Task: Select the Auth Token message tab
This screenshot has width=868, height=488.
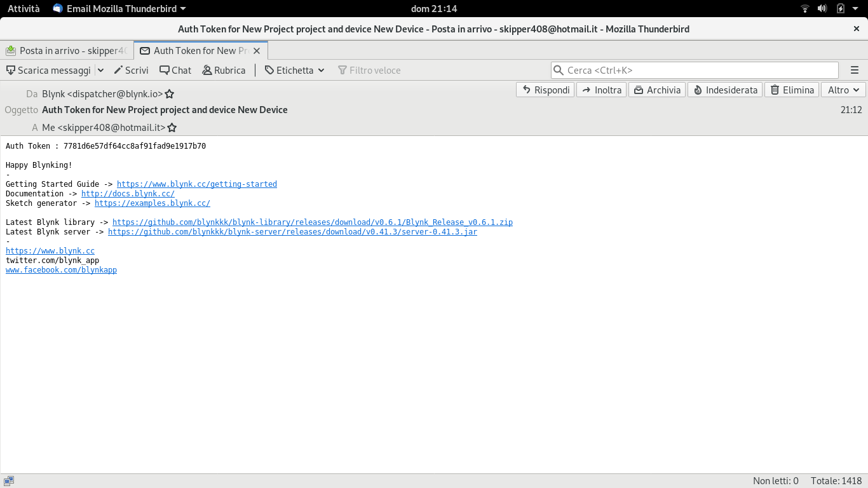Action: (x=200, y=51)
